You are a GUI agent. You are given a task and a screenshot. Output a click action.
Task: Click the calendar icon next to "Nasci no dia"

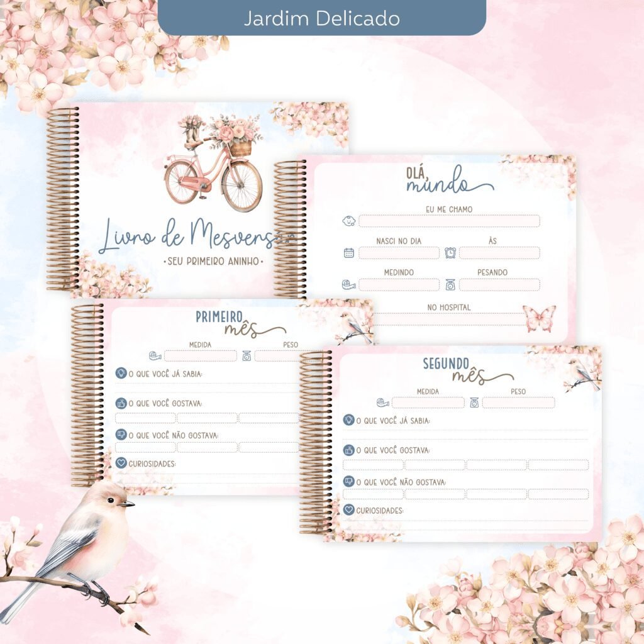tap(349, 253)
